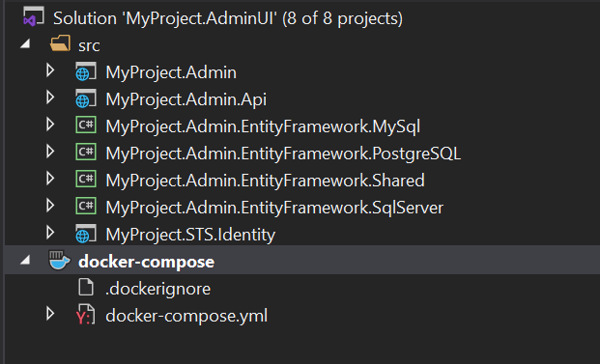Expand the MyProject.Admin project node
600x364 pixels.
pyautogui.click(x=50, y=70)
